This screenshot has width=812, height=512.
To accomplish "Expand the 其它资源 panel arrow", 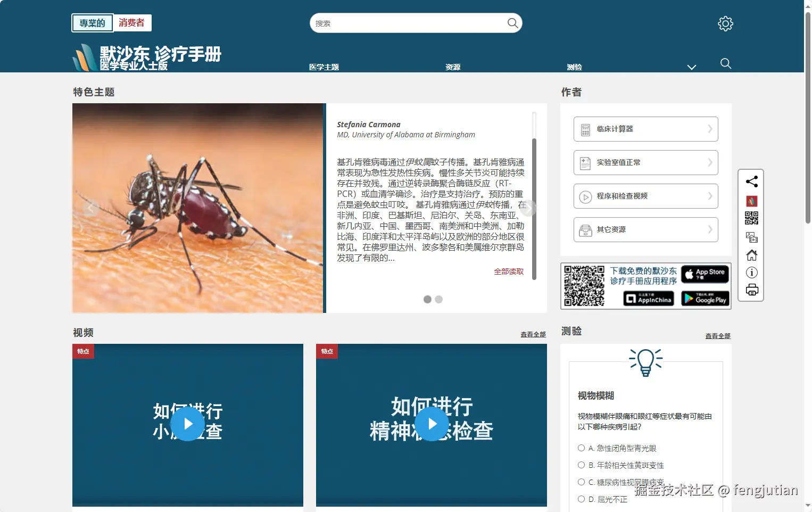I will pos(710,229).
